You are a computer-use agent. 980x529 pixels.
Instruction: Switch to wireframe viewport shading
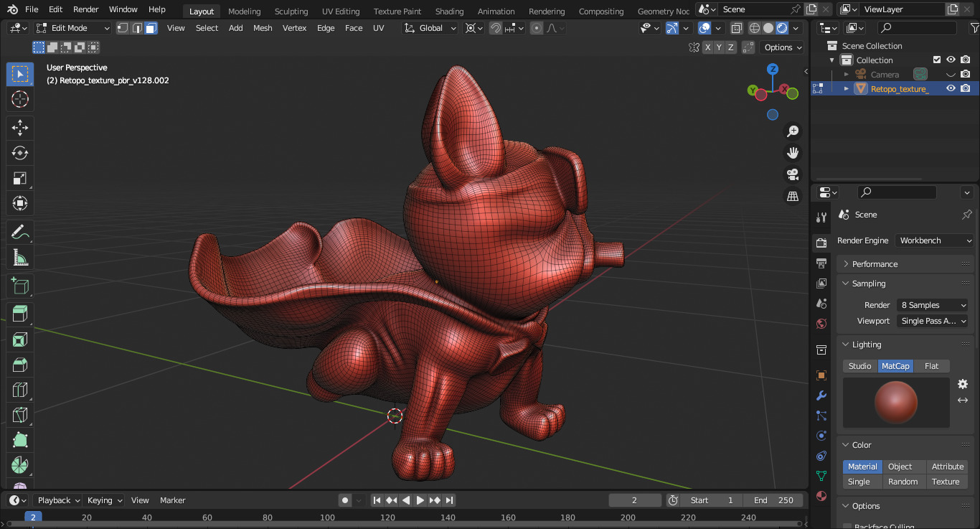(754, 28)
